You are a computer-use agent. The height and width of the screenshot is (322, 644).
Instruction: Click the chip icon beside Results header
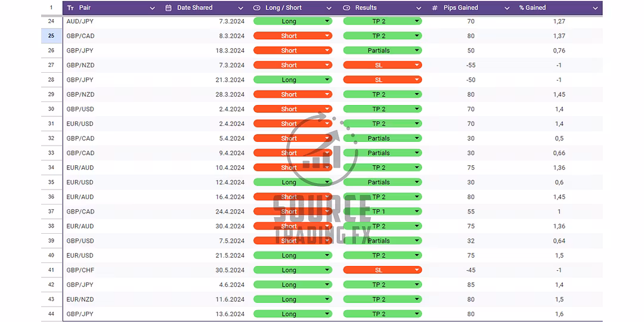pyautogui.click(x=347, y=8)
